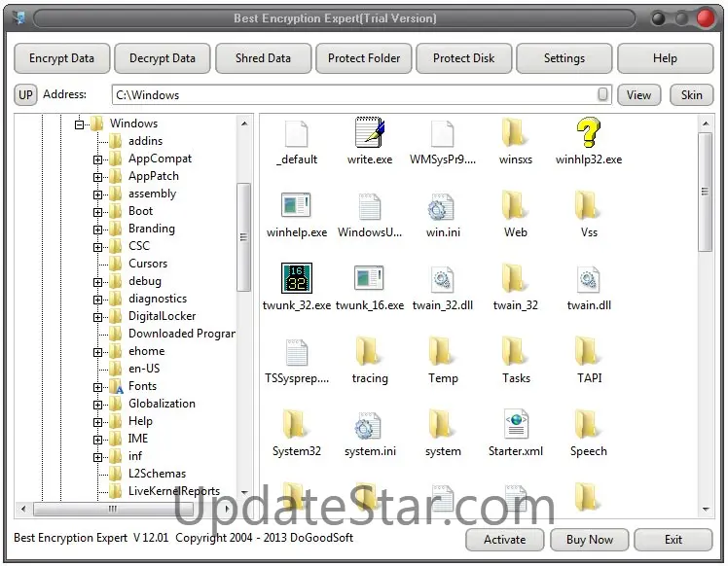Click the Activate button
Screen dimensions: 728x566
[x=504, y=540]
